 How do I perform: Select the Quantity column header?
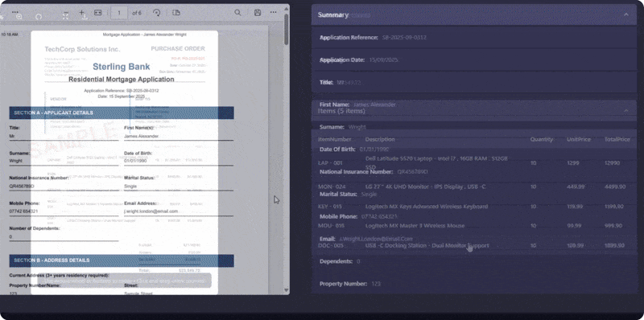[541, 139]
